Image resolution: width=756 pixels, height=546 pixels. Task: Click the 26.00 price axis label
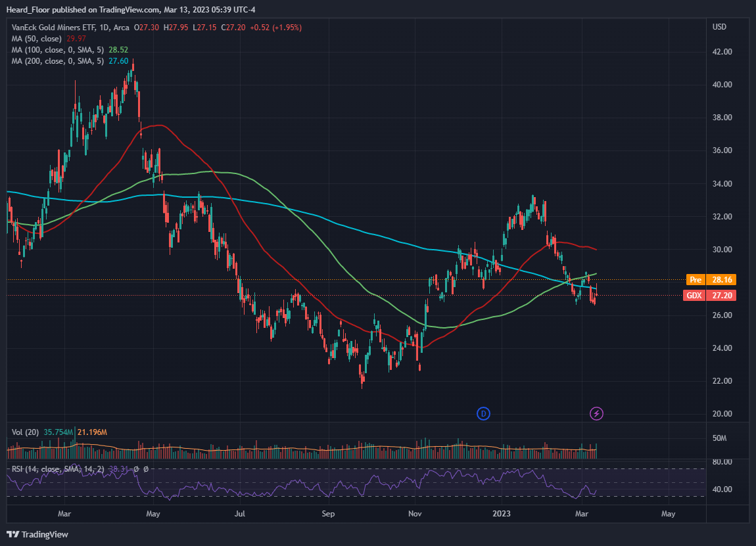(x=722, y=315)
